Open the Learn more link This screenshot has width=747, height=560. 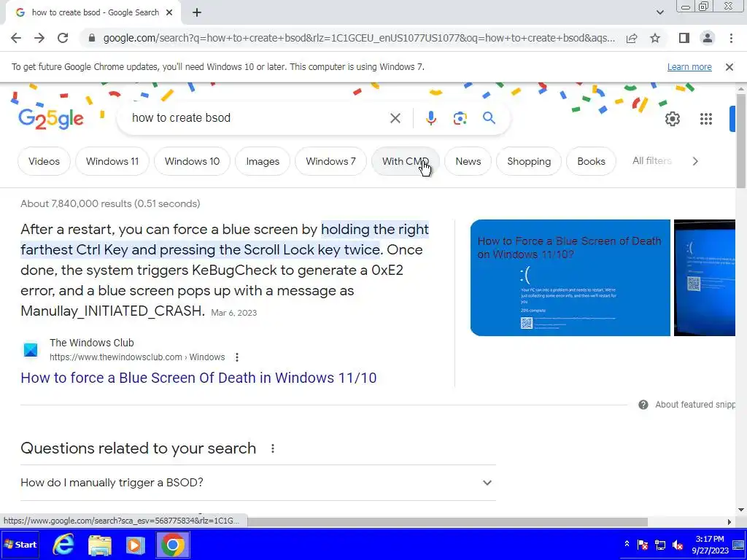(689, 67)
